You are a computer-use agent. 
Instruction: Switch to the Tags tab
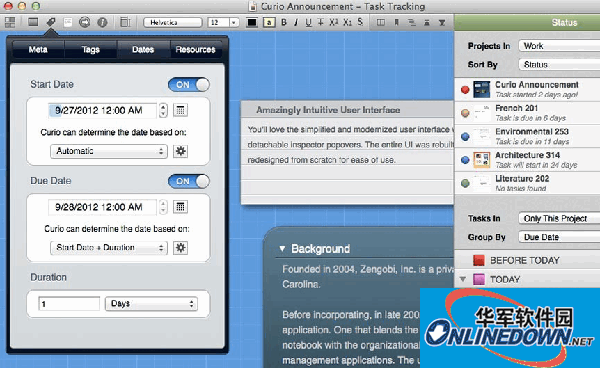click(91, 50)
